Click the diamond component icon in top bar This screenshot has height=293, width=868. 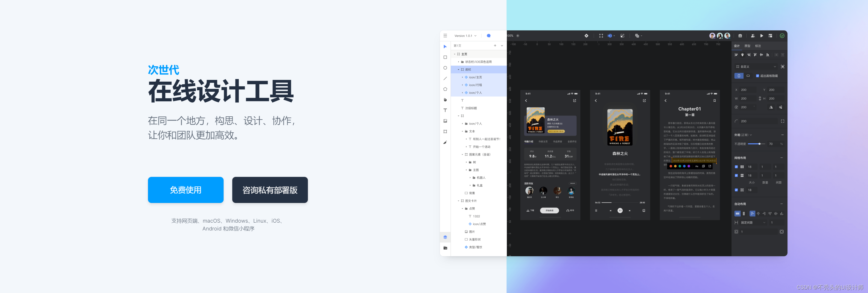pos(586,36)
